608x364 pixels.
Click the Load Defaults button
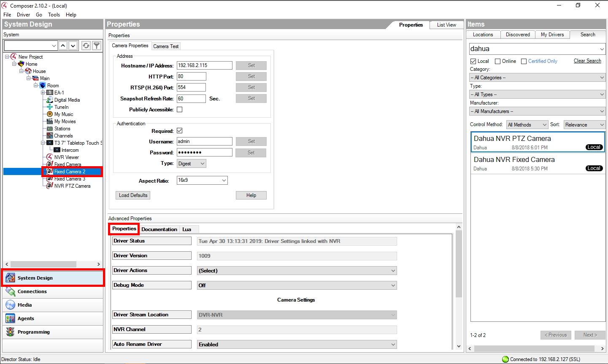point(133,195)
